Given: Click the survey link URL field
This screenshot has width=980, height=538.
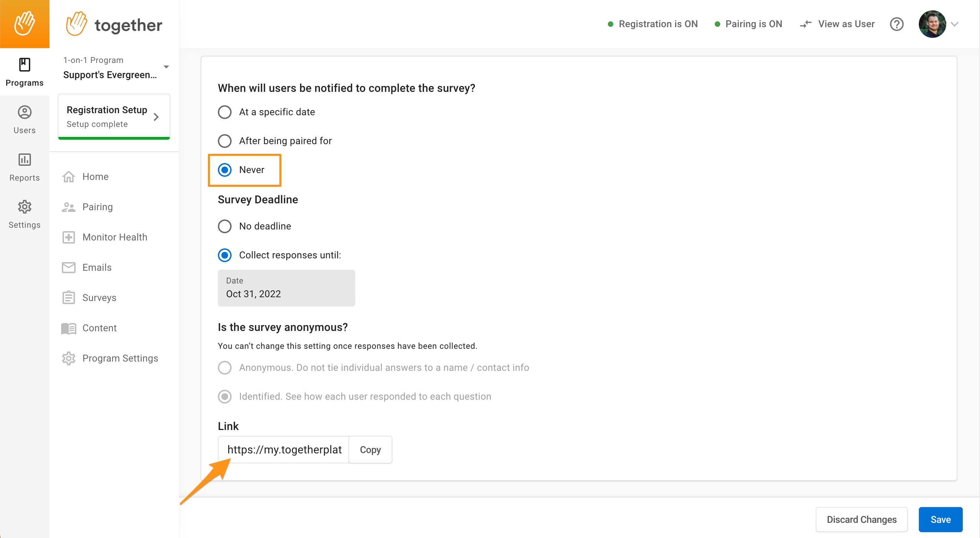Looking at the screenshot, I should 283,450.
